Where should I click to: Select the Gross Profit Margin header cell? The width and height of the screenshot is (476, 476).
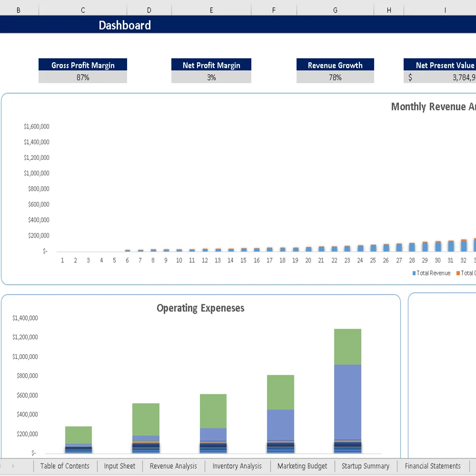point(83,65)
